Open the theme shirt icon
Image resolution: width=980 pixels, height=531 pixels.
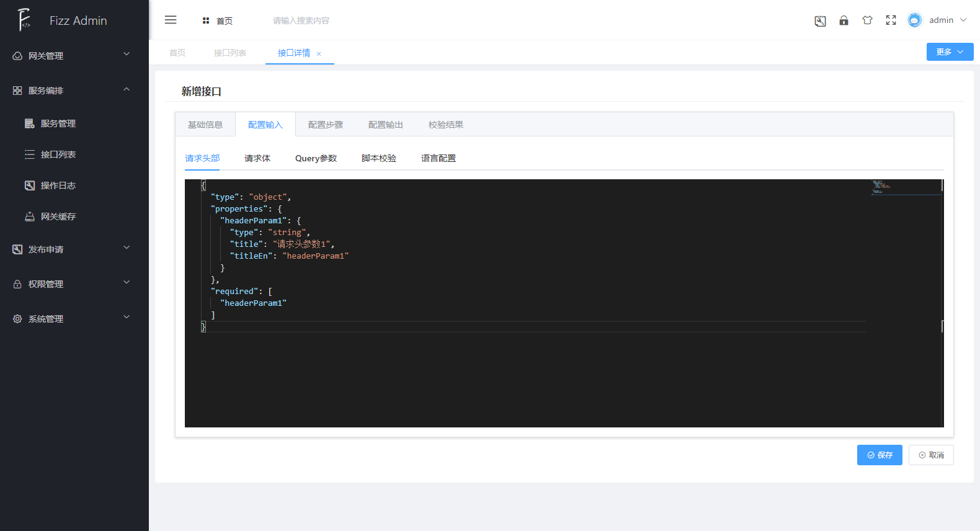[867, 20]
